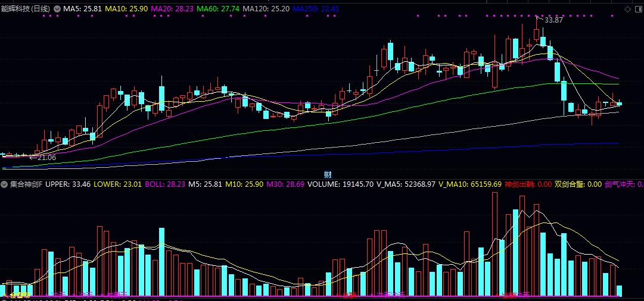Click the MA20: 28.23 indicator label

[x=172, y=8]
